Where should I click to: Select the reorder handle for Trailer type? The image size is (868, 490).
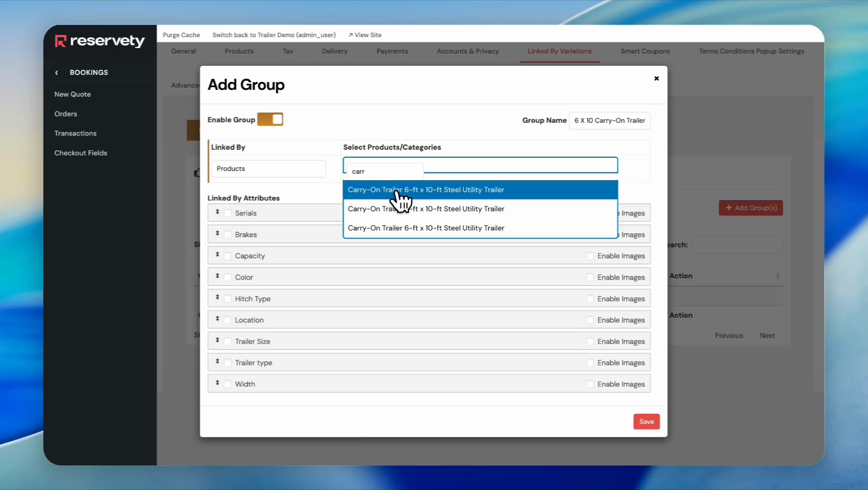217,361
